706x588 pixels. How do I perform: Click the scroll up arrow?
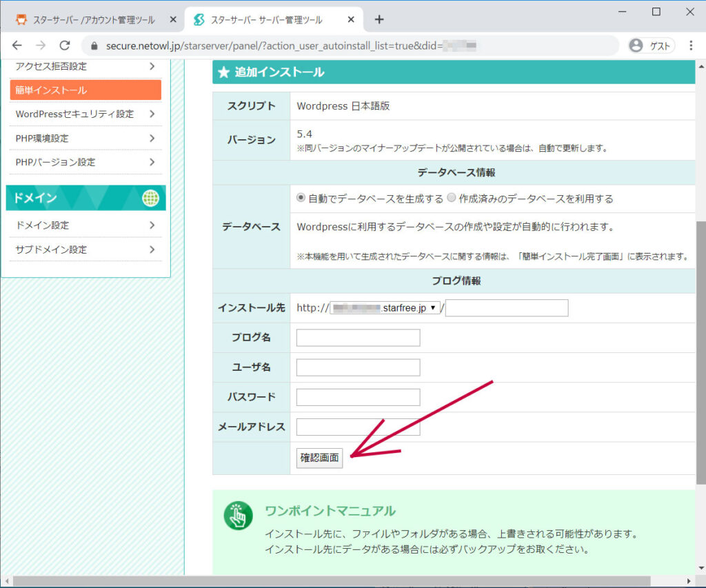pos(701,66)
